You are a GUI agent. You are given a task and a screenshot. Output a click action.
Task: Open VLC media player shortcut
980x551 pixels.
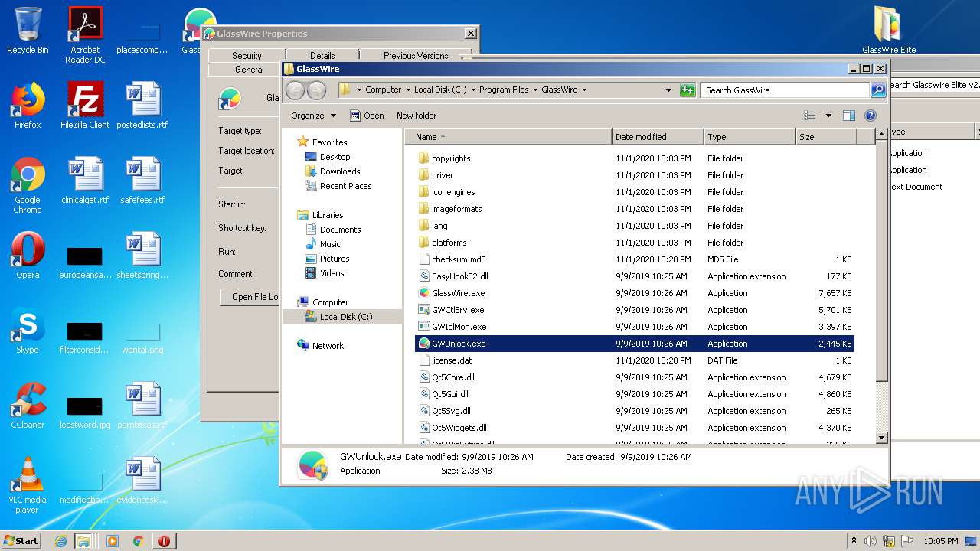click(28, 484)
